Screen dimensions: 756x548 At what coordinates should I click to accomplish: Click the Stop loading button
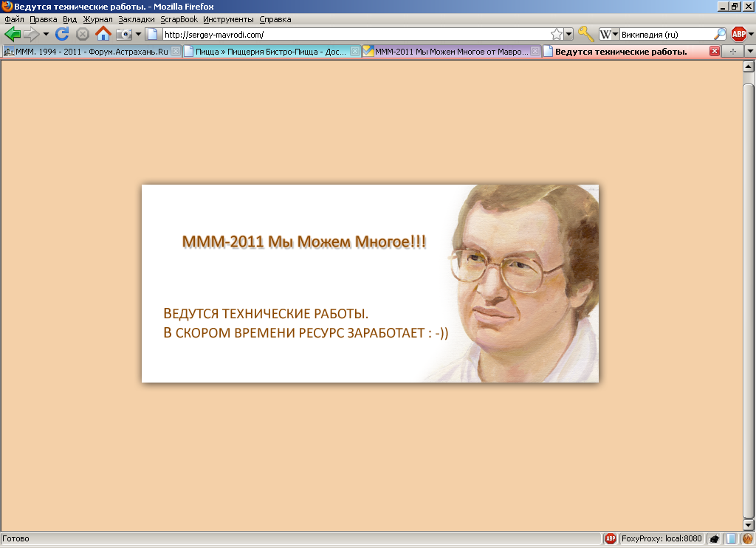(83, 34)
